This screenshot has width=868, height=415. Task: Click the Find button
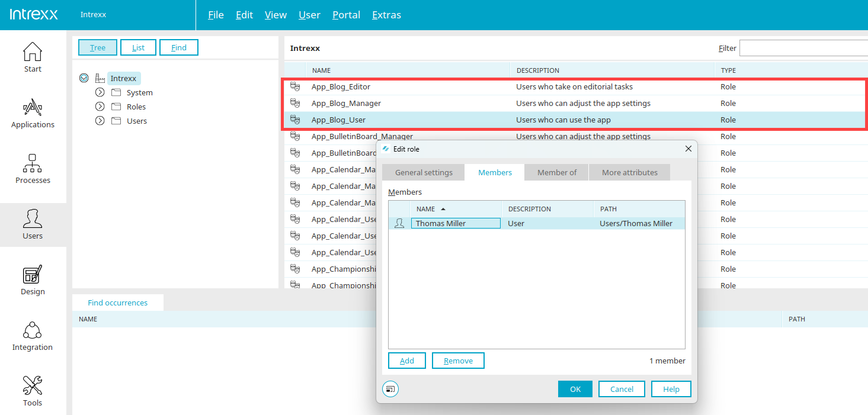click(x=179, y=47)
